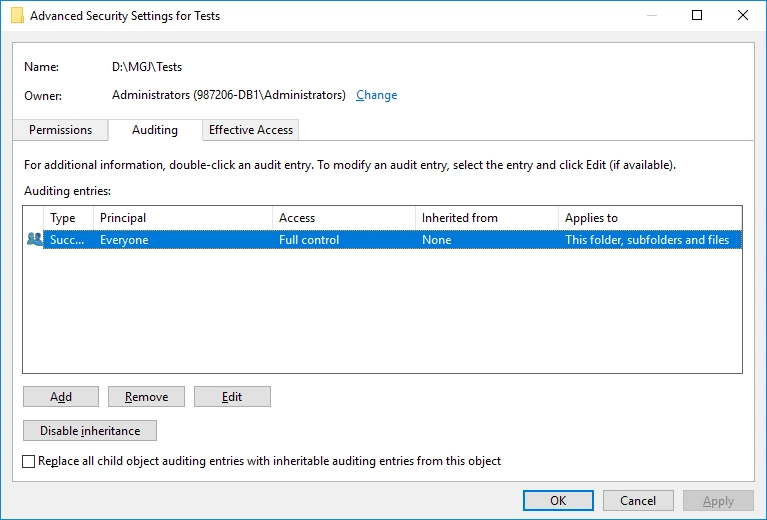
Task: Click the Disable inheritance button
Action: click(x=90, y=431)
